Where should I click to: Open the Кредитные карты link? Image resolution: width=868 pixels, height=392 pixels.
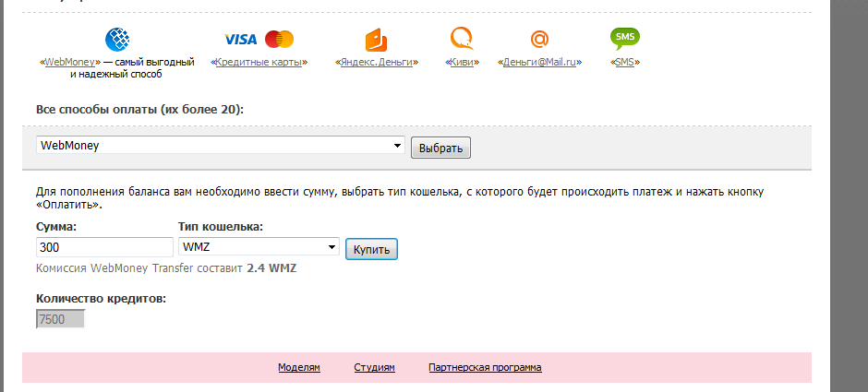click(x=259, y=63)
